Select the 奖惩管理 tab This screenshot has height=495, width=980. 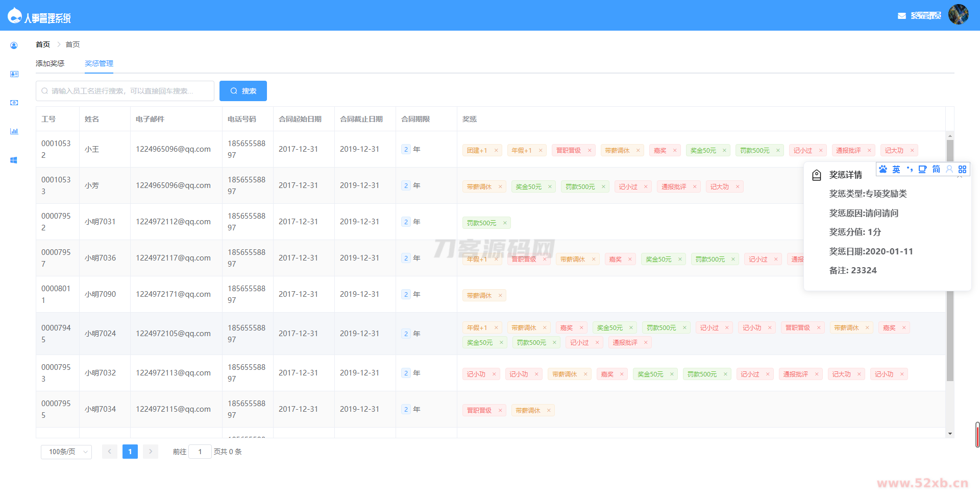click(x=99, y=63)
